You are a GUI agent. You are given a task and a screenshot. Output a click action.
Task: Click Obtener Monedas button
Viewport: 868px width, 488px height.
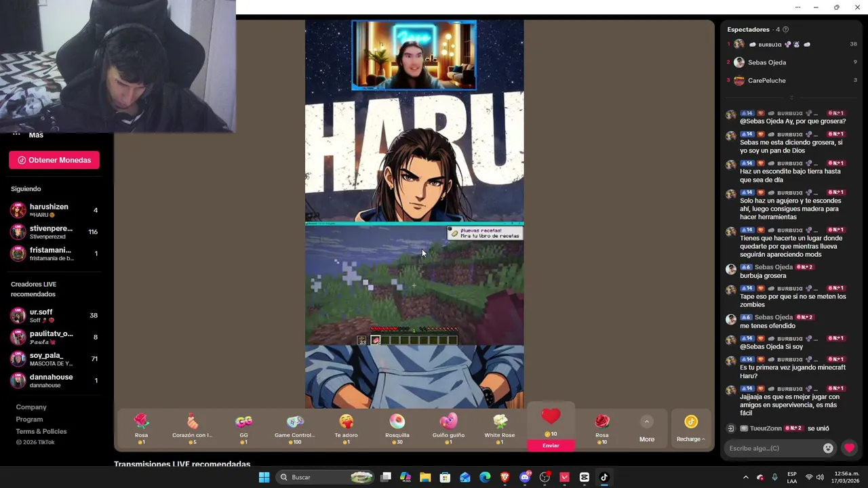click(54, 160)
